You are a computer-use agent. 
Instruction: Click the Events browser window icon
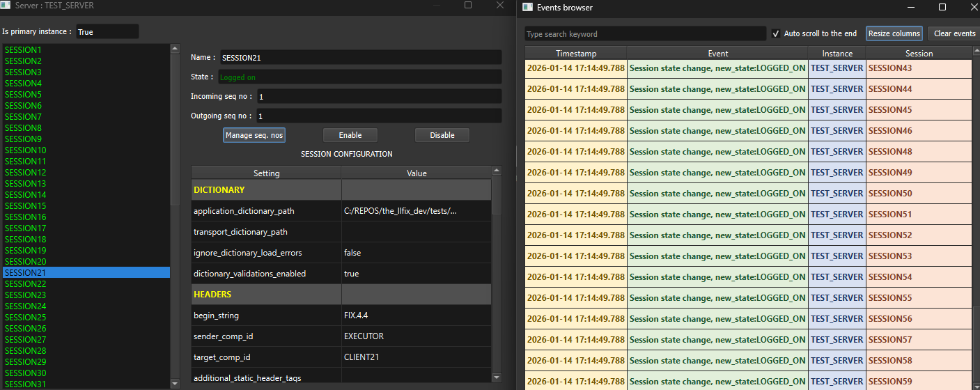pyautogui.click(x=528, y=8)
